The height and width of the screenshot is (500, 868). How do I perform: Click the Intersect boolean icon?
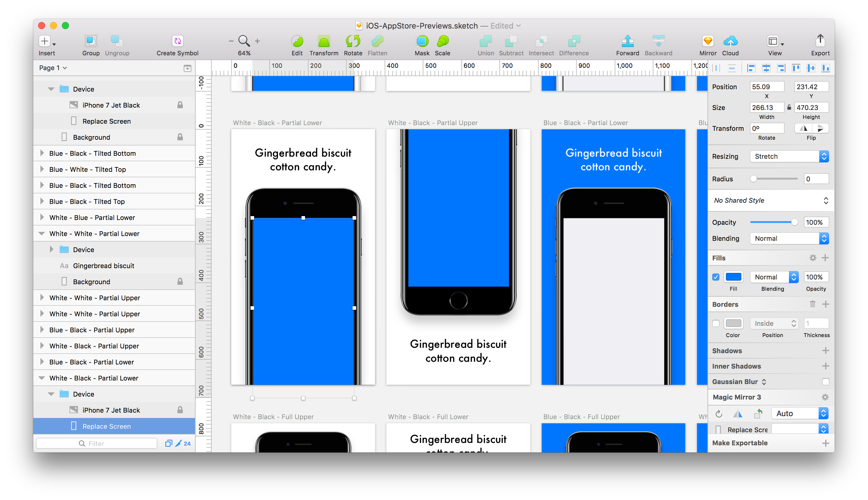pyautogui.click(x=541, y=41)
